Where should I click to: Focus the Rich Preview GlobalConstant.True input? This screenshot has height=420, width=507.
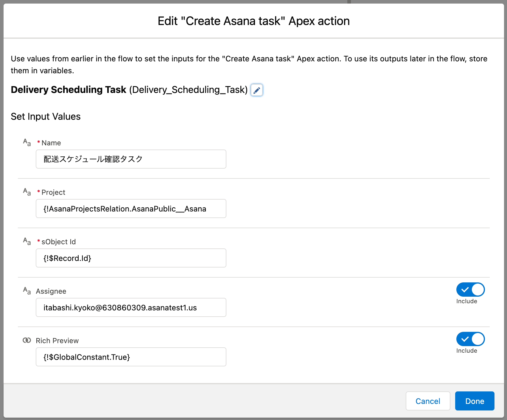click(131, 357)
